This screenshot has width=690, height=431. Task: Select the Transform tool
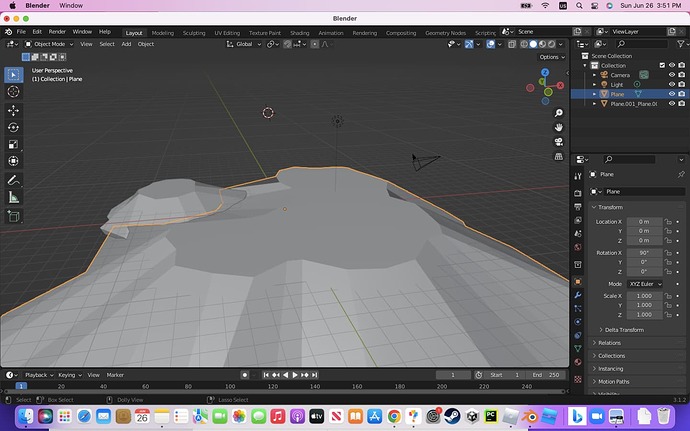[13, 161]
